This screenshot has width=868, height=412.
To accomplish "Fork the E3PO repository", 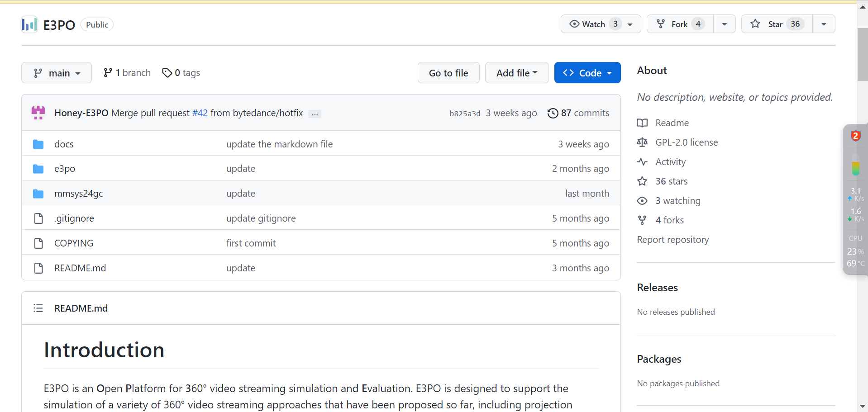I will point(680,24).
